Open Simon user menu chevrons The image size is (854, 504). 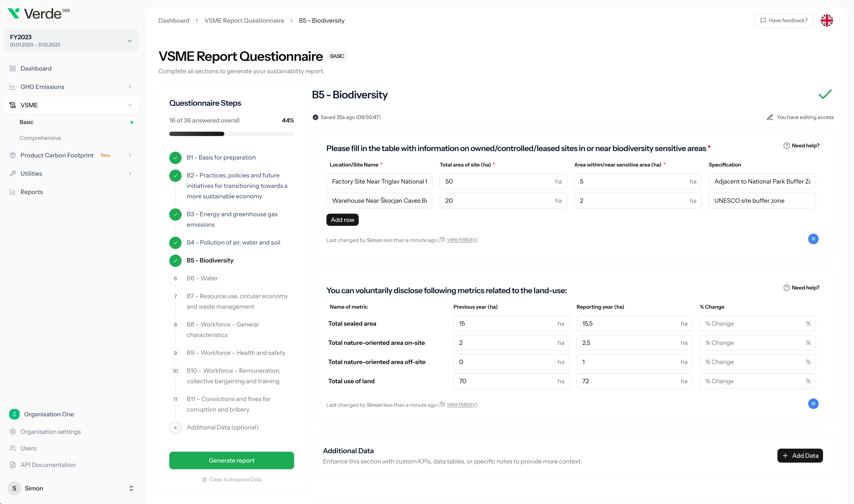pos(131,488)
